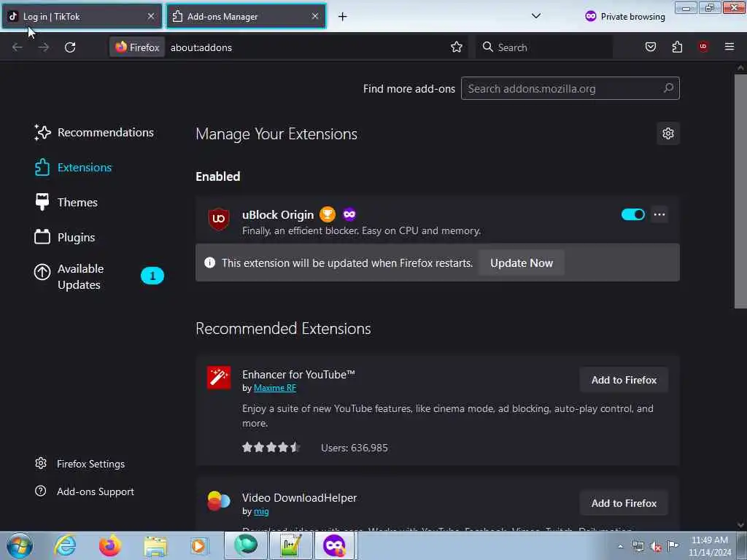Open the Firefox application menu

click(729, 47)
